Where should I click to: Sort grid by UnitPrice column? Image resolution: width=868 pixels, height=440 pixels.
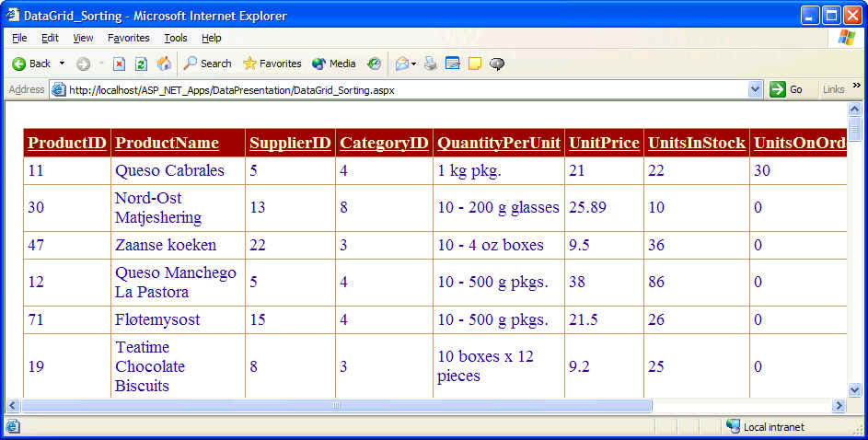click(604, 143)
